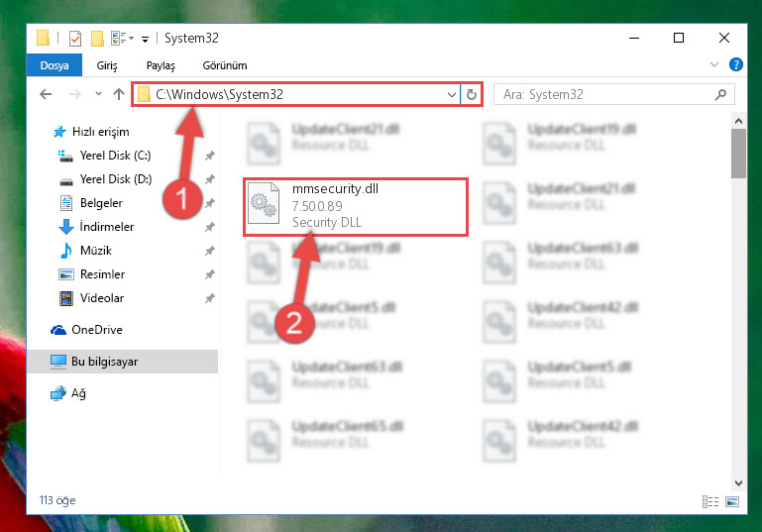Viewport: 762px width, 532px height.
Task: Maximize the System32 window
Action: point(679,38)
